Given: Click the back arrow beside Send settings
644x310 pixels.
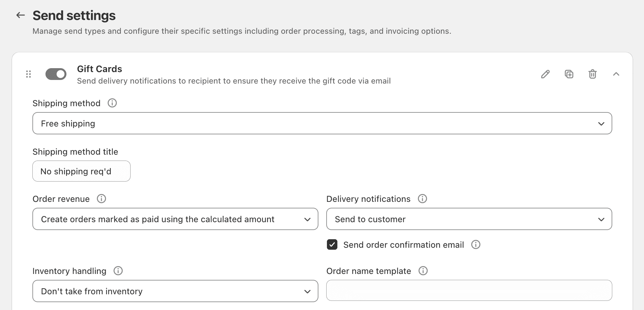Looking at the screenshot, I should tap(21, 15).
